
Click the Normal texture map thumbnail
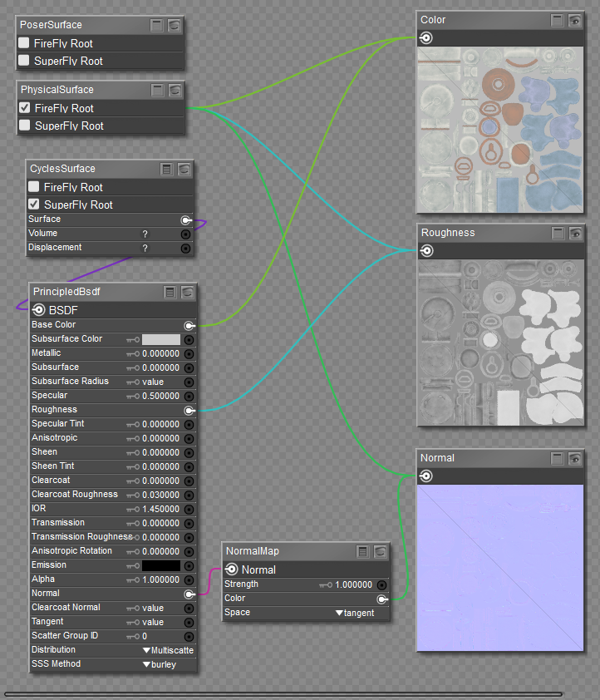pos(500,568)
